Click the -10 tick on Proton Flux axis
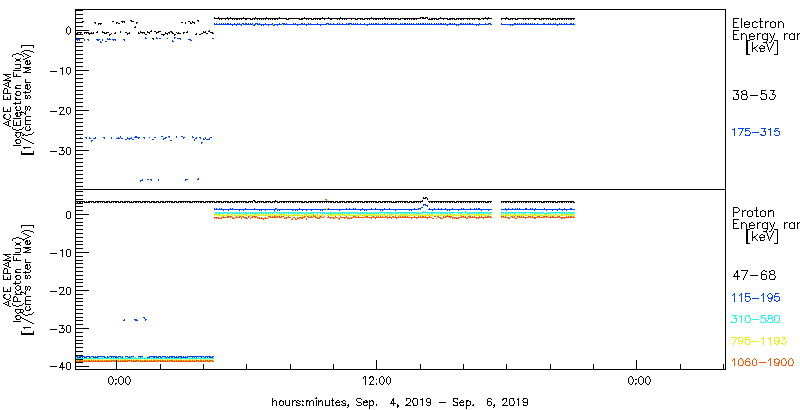This screenshot has height=410, width=800. point(62,253)
